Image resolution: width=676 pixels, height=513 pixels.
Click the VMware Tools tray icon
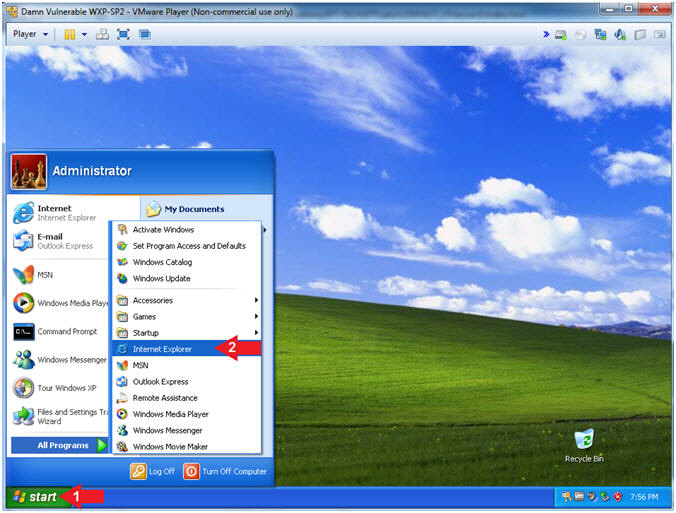click(579, 497)
